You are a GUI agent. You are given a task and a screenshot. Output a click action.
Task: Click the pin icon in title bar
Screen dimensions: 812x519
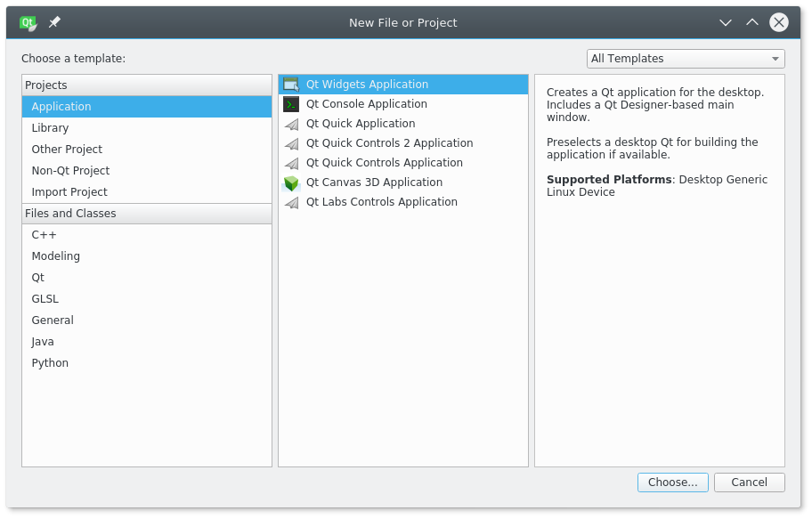(54, 22)
